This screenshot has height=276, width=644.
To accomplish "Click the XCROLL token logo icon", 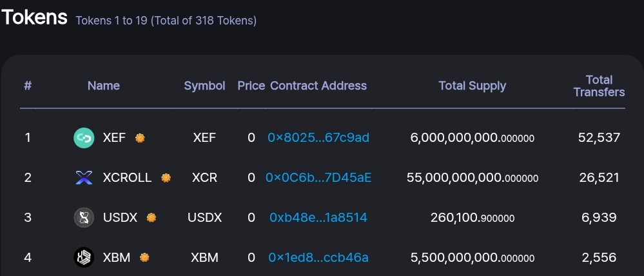I will point(84,178).
